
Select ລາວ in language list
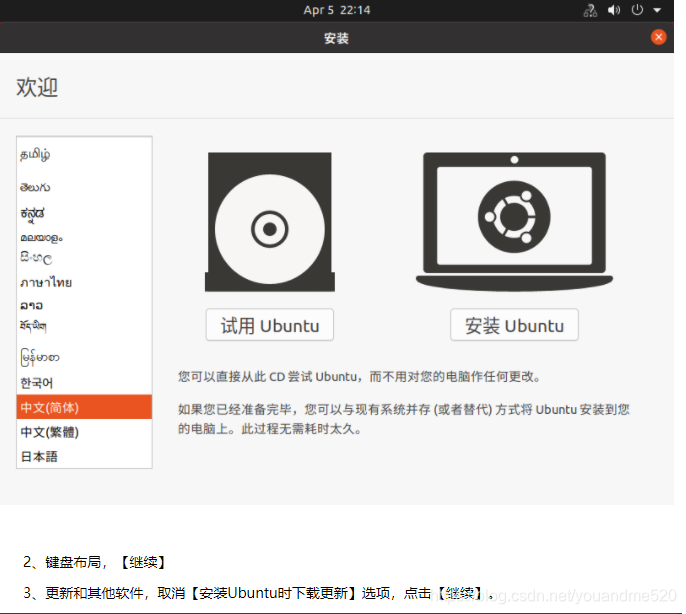(84, 305)
